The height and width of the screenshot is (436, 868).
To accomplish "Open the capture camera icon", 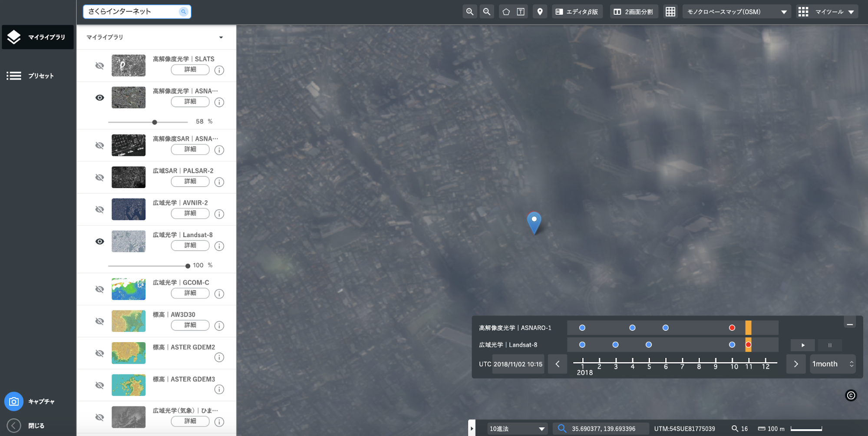I will click(14, 402).
